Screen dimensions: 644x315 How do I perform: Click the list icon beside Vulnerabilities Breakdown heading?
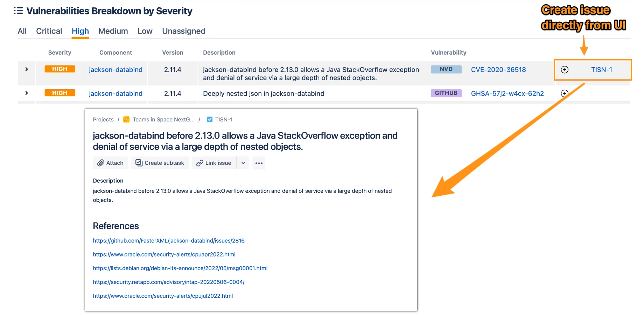click(x=19, y=11)
